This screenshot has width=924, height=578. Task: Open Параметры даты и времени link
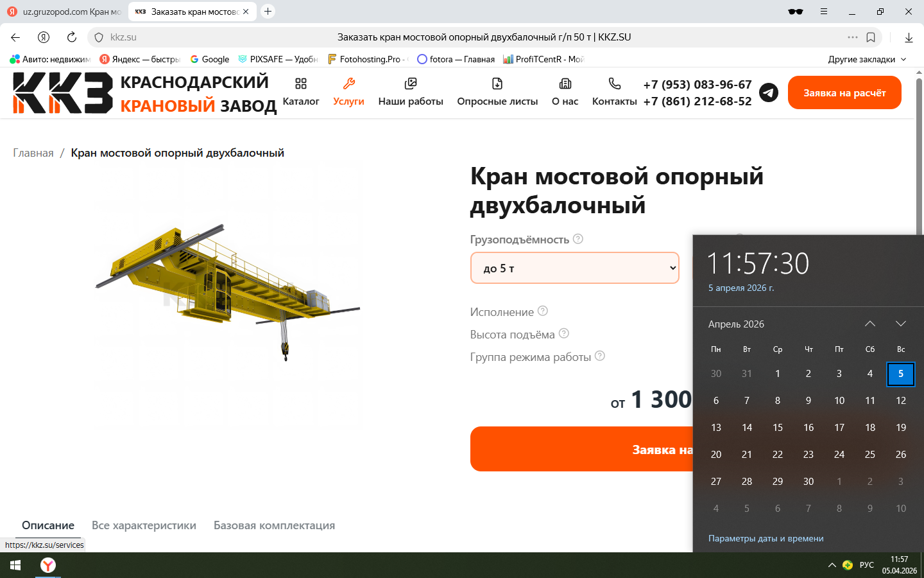pyautogui.click(x=766, y=538)
